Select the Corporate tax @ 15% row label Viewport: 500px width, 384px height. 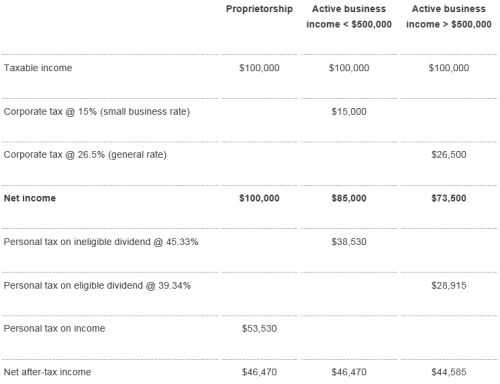(97, 112)
